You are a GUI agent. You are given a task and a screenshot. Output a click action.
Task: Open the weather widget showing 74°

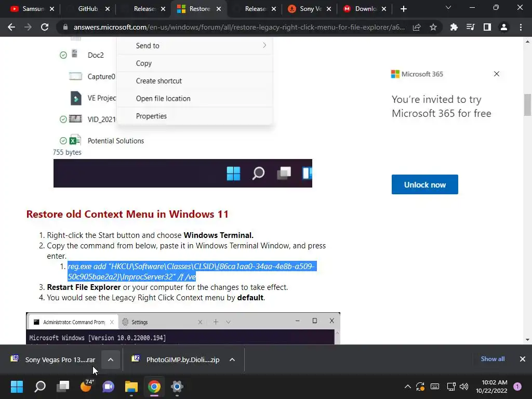[x=86, y=386]
